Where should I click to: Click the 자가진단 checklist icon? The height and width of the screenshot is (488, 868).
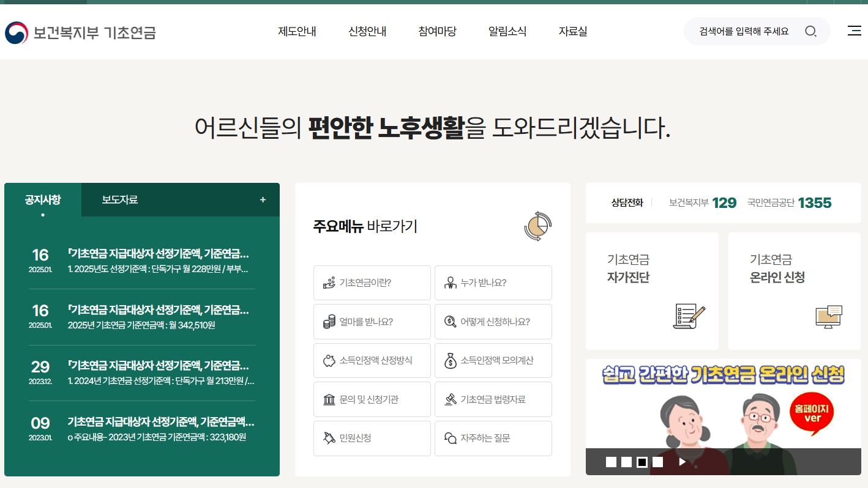[x=689, y=316]
